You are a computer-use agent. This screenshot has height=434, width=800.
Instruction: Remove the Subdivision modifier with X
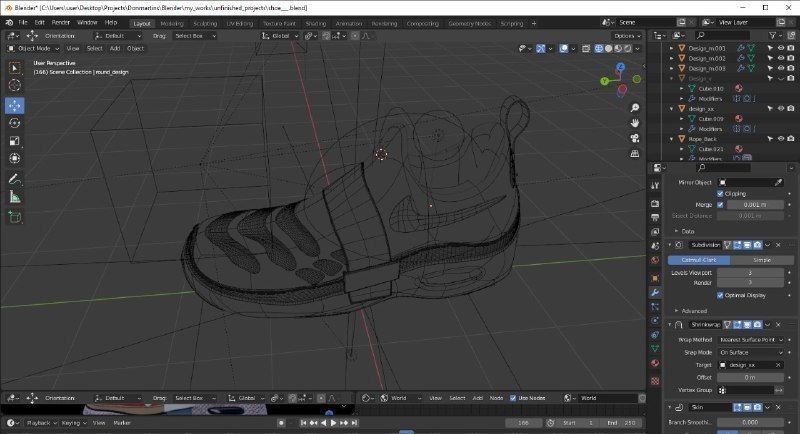(778, 245)
